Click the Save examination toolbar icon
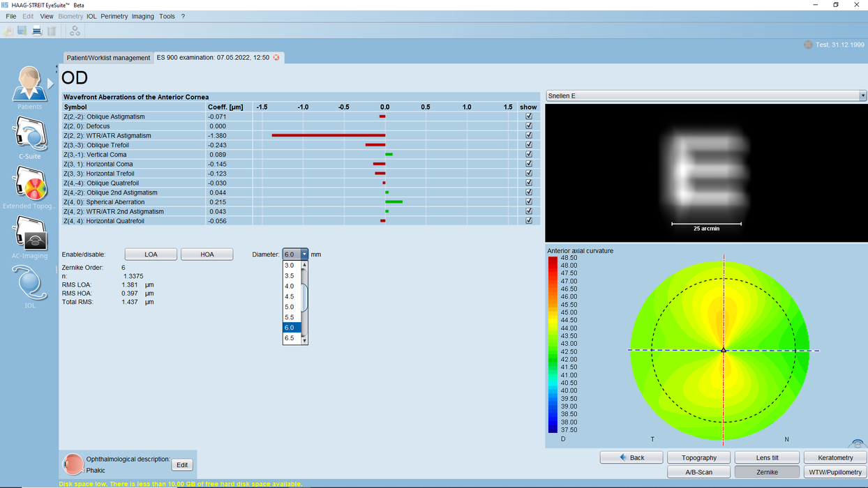The width and height of the screenshot is (868, 488). (22, 31)
